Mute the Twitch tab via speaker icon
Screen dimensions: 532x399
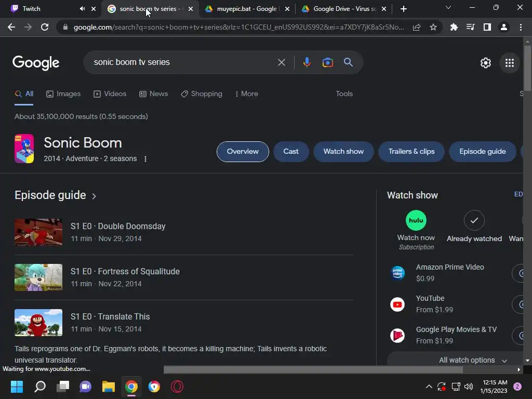tap(82, 9)
